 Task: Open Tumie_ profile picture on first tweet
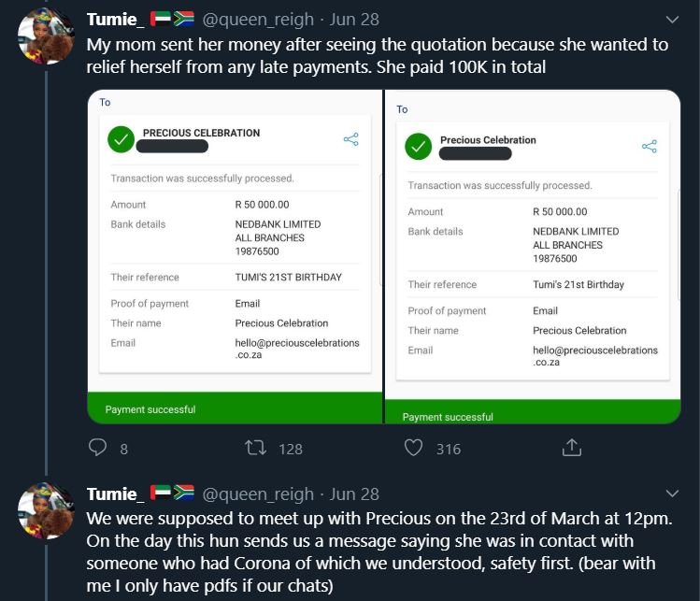46,36
